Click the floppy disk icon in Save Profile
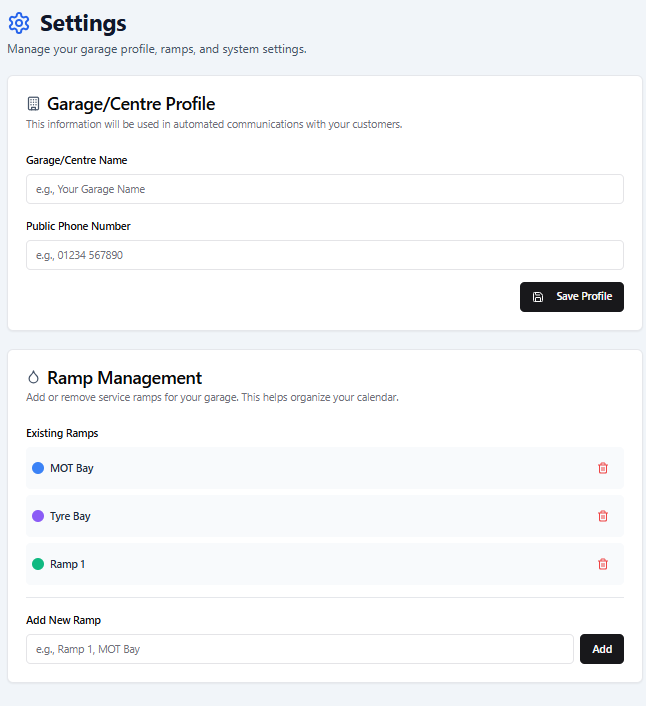646x706 pixels. 538,297
